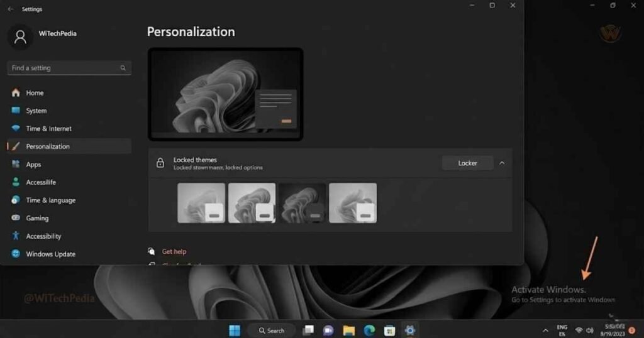Click the ENG language indicator
644x338 pixels.
click(x=562, y=330)
